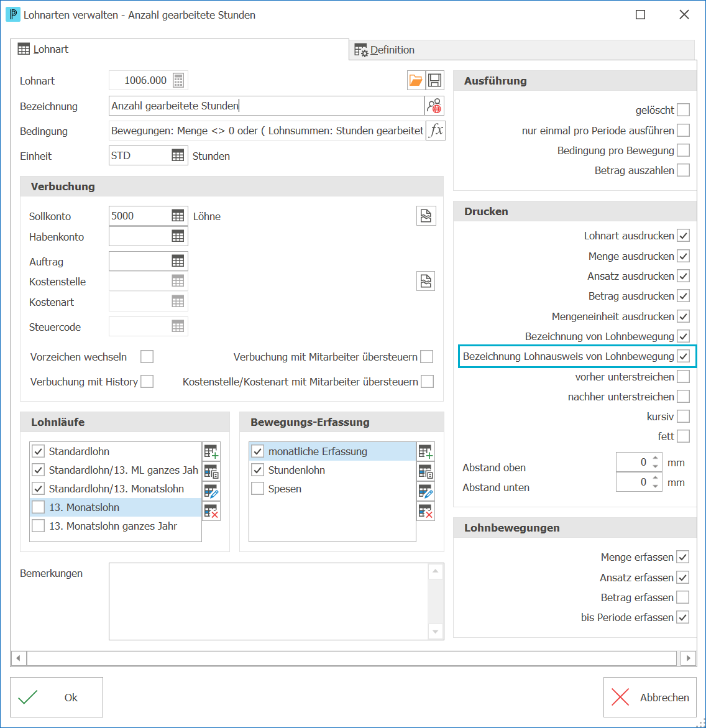Click the Bedingung expression field
Image resolution: width=706 pixels, height=728 pixels.
click(x=267, y=131)
